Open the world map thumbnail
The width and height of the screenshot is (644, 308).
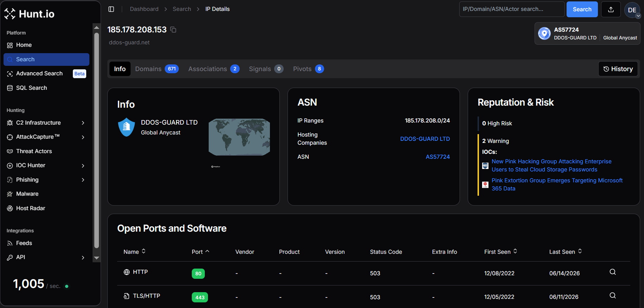click(x=239, y=137)
